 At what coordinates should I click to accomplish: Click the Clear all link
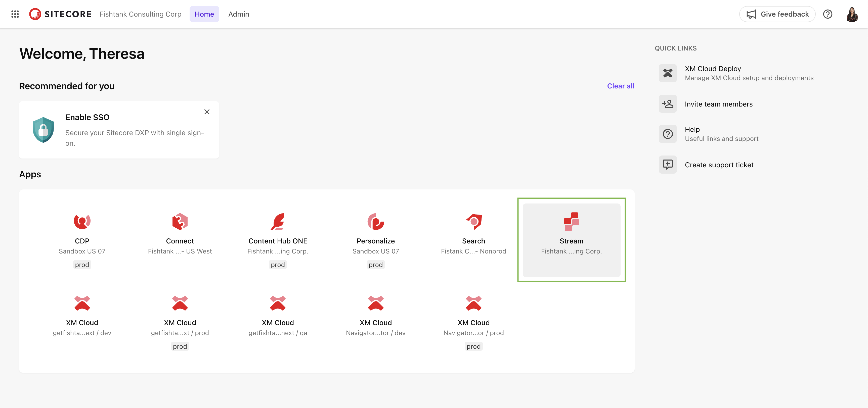pyautogui.click(x=620, y=86)
